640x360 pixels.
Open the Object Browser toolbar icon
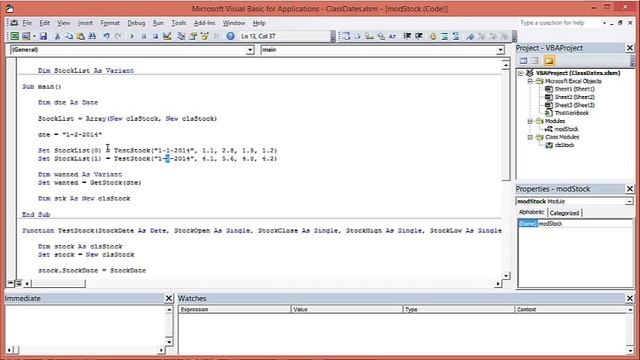coord(204,36)
